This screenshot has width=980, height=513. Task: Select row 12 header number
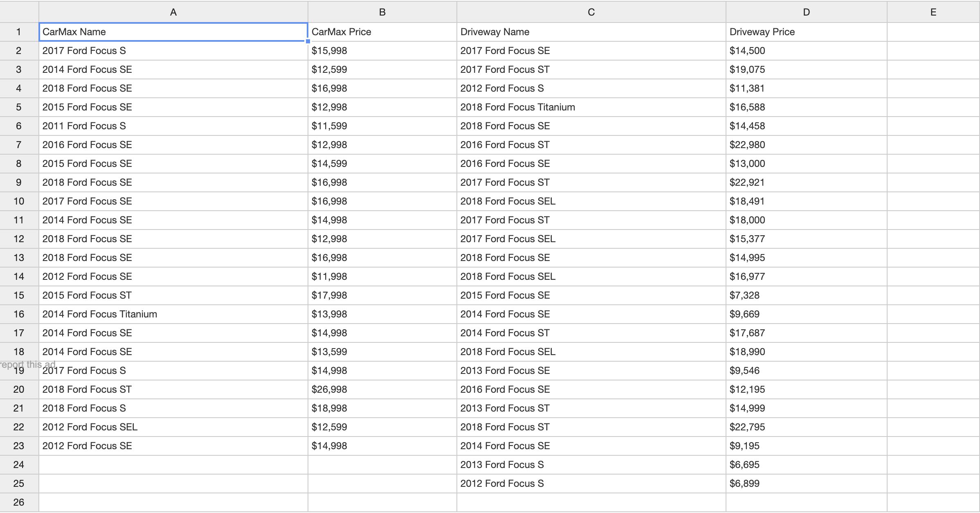(19, 239)
